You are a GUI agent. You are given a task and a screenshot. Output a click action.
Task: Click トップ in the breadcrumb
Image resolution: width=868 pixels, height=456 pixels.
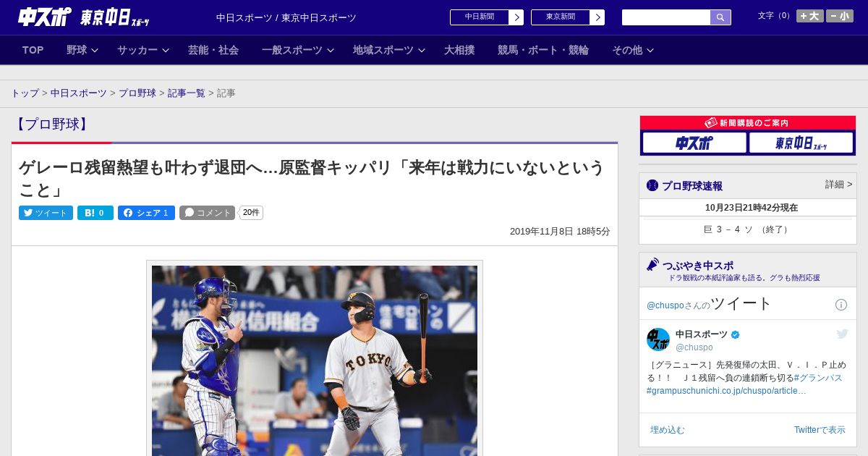[x=25, y=93]
